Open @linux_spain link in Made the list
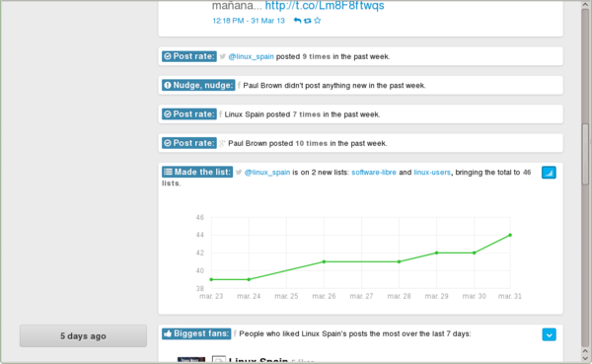The image size is (592, 364). [x=267, y=173]
